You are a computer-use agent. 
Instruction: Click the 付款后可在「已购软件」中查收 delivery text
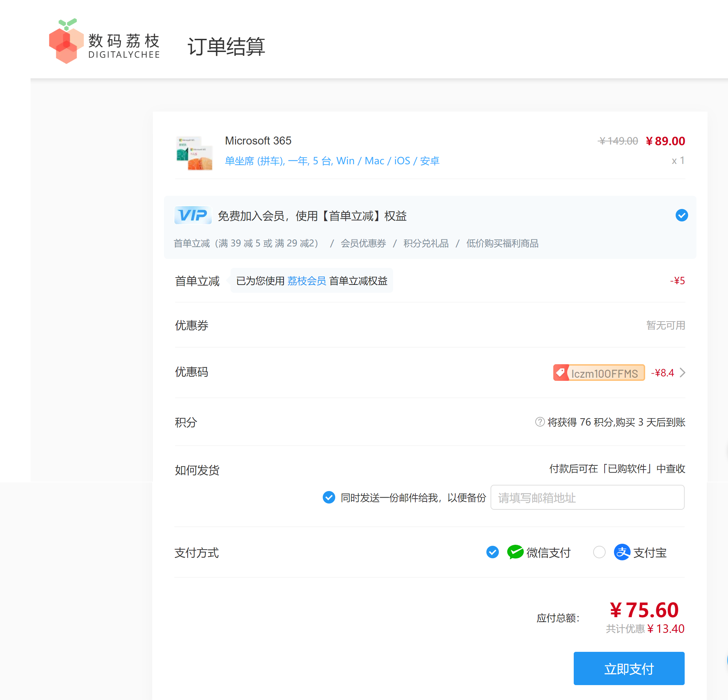[x=617, y=469]
